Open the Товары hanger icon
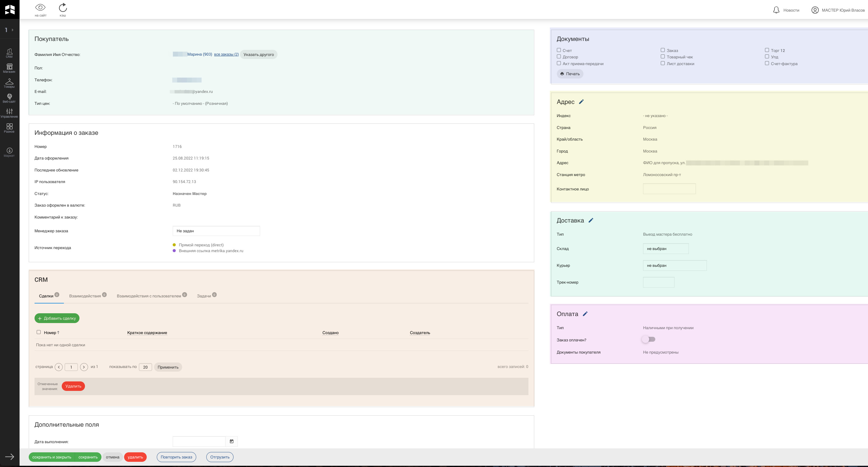This screenshot has width=868, height=467. [x=9, y=83]
